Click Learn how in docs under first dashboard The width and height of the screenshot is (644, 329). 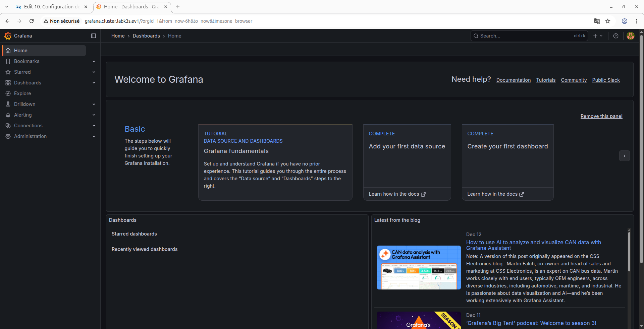496,194
